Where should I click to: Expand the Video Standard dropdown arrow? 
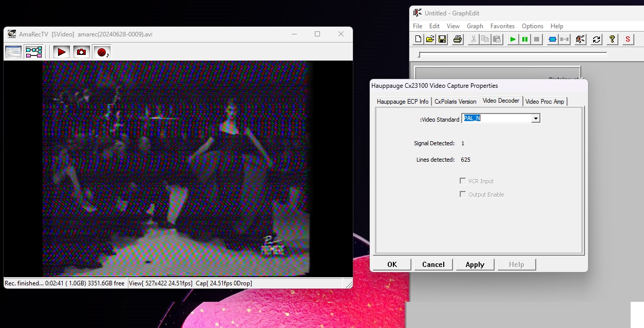[x=536, y=119]
